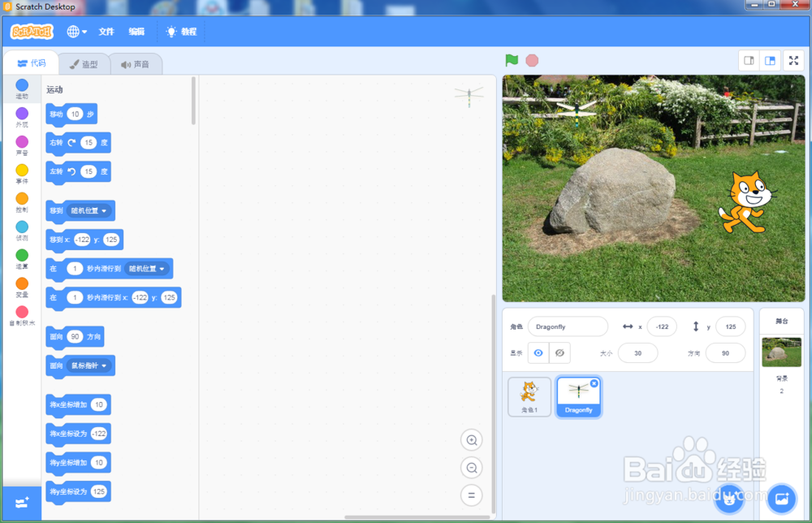Click the workspace horizontal scrollbar

point(417,517)
